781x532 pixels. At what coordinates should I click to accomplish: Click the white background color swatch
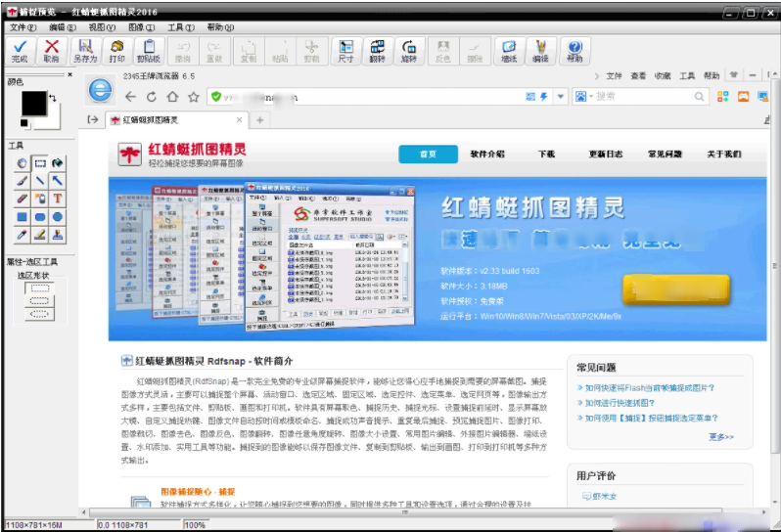click(x=54, y=123)
